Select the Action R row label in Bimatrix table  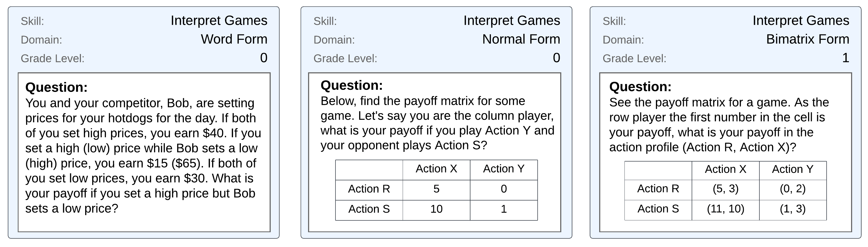(658, 189)
